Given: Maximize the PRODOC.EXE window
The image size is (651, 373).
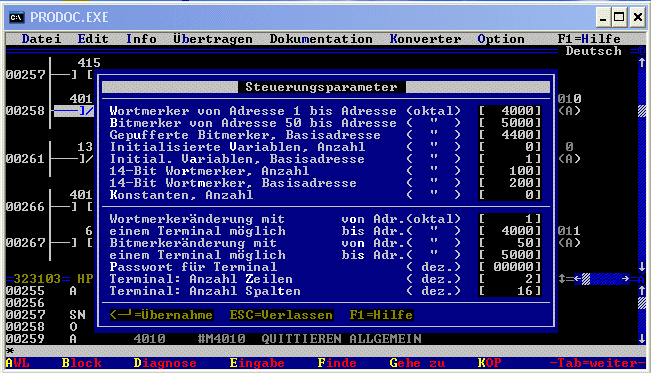Looking at the screenshot, I should click(x=619, y=17).
